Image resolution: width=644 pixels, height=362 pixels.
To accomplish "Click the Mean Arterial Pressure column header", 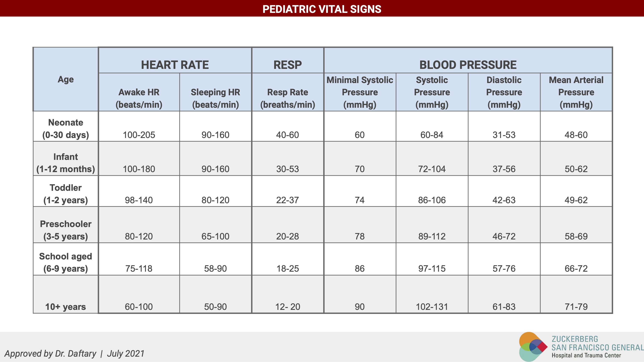I will [576, 92].
